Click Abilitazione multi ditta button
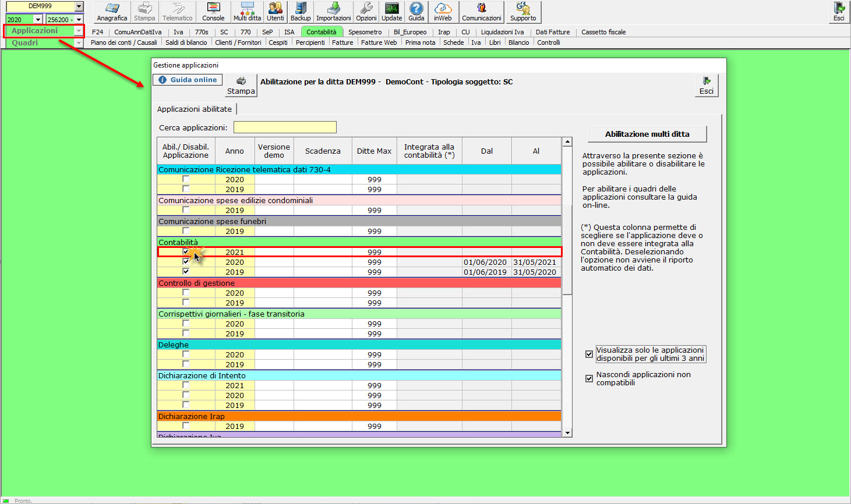Viewport: 851px width, 504px height. [x=647, y=134]
